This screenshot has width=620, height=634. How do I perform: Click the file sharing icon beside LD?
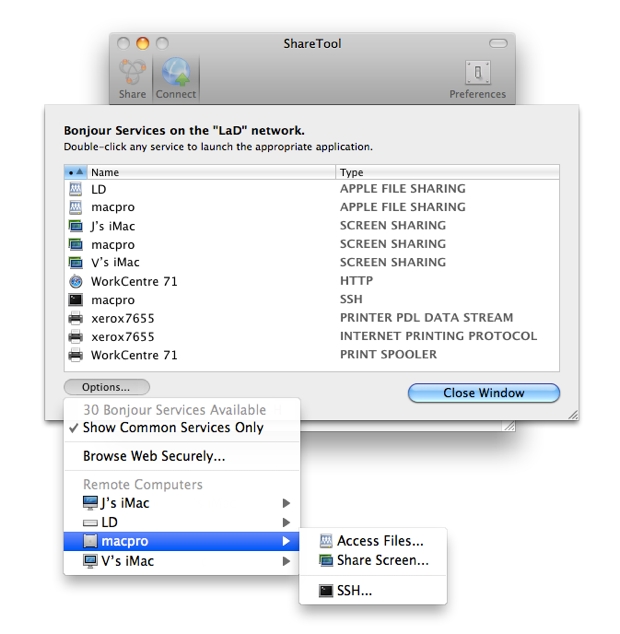click(76, 189)
